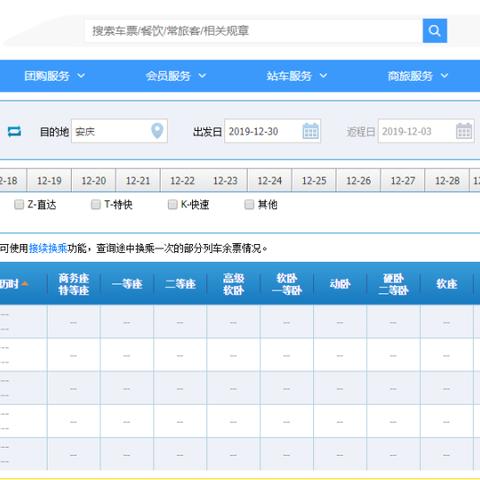Screen dimensions: 480x480
Task: Click the 商务座 特等座 column header
Action: coord(74,284)
